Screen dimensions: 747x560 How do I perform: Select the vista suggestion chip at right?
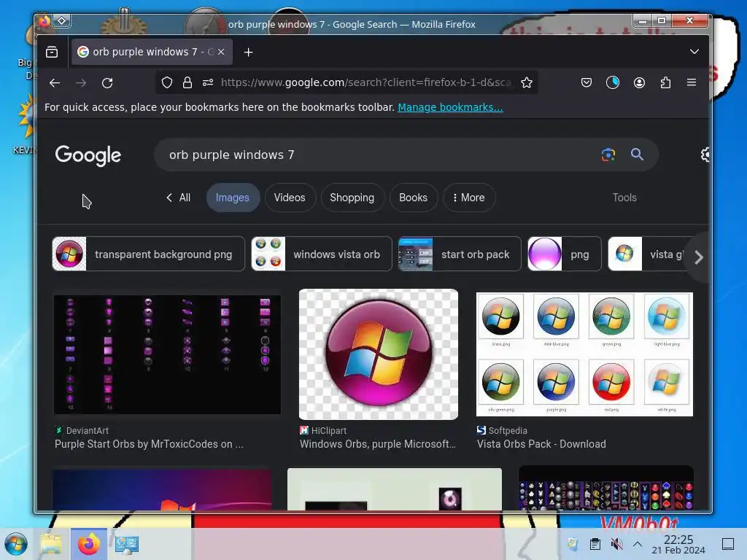coord(648,254)
